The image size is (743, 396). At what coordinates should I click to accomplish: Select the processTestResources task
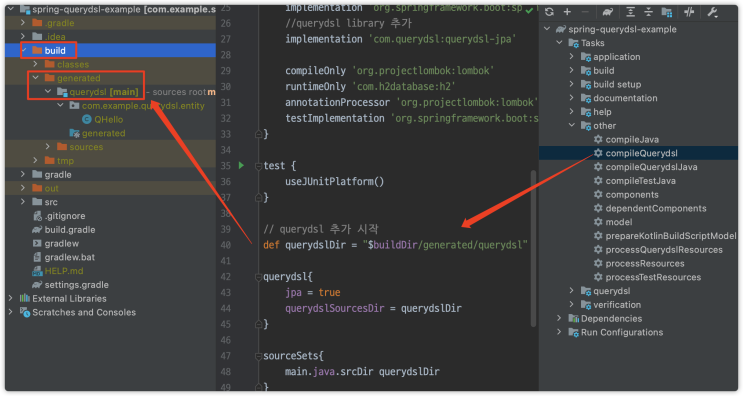(x=653, y=277)
